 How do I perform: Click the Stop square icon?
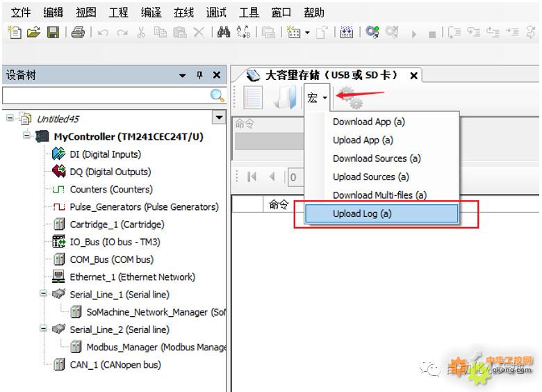432,34
